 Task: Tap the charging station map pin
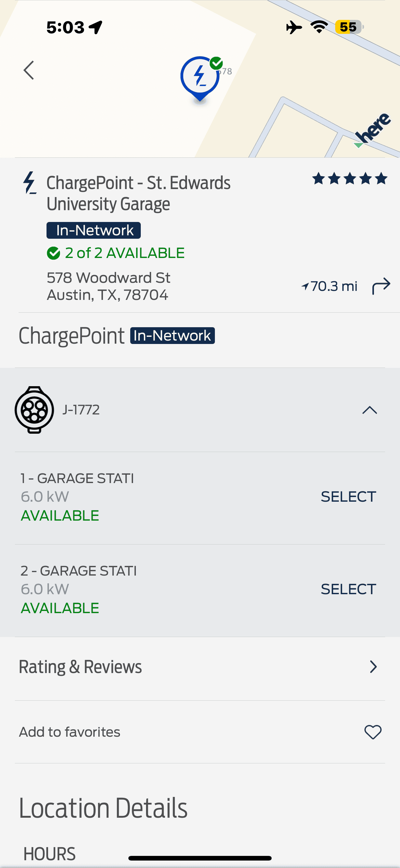point(200,78)
